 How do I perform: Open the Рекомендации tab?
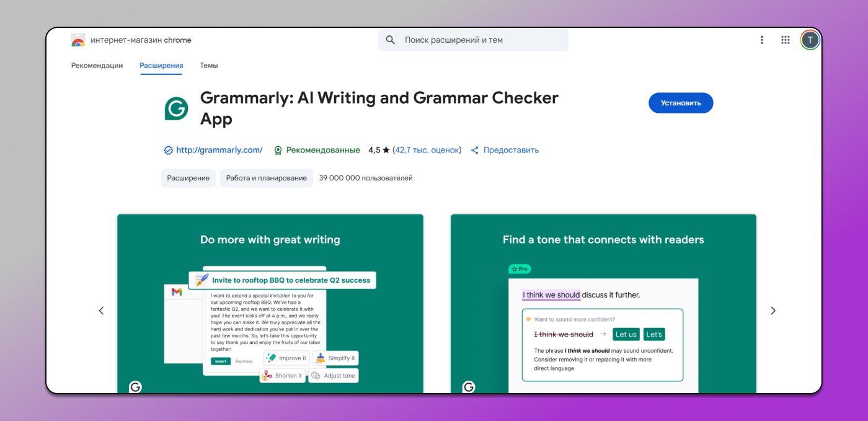(x=97, y=65)
